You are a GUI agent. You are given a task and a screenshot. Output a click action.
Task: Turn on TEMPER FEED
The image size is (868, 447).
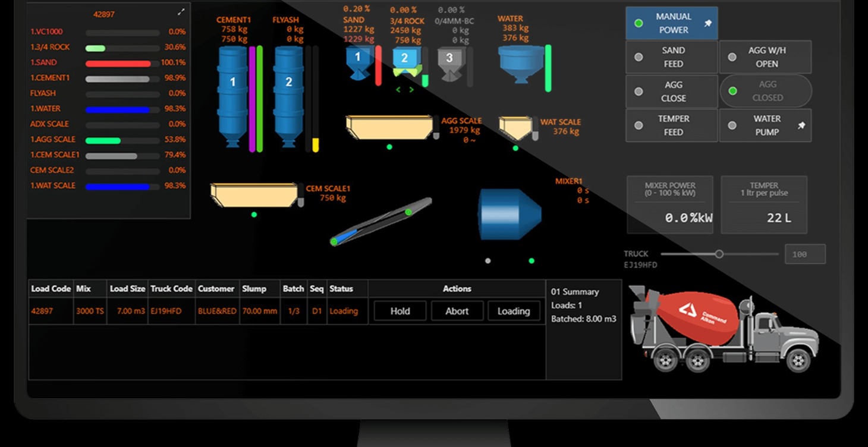tap(672, 125)
